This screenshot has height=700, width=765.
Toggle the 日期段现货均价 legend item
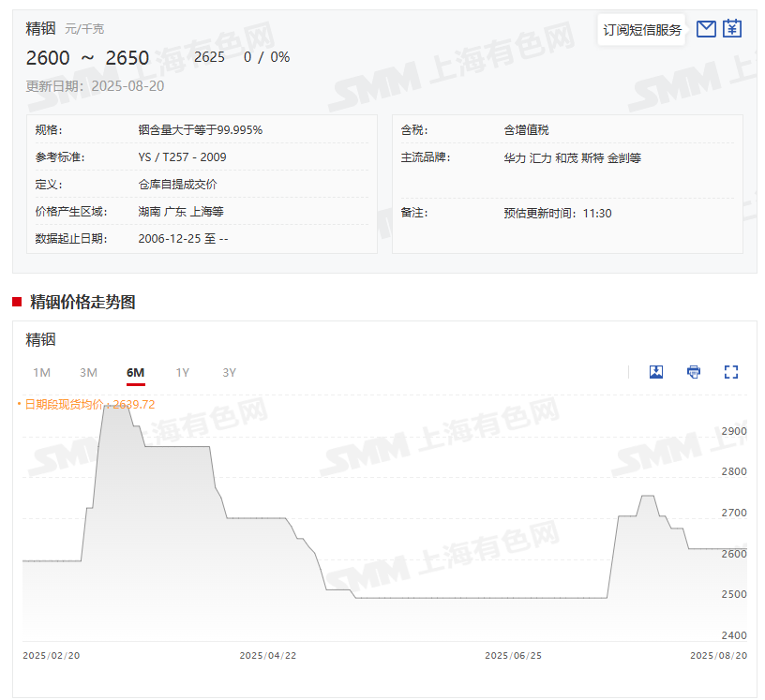point(86,405)
